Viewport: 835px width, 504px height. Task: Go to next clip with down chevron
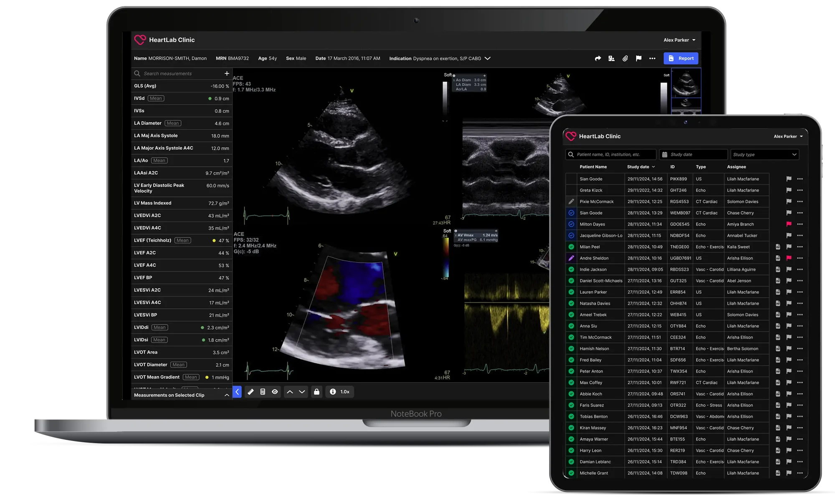pos(302,392)
